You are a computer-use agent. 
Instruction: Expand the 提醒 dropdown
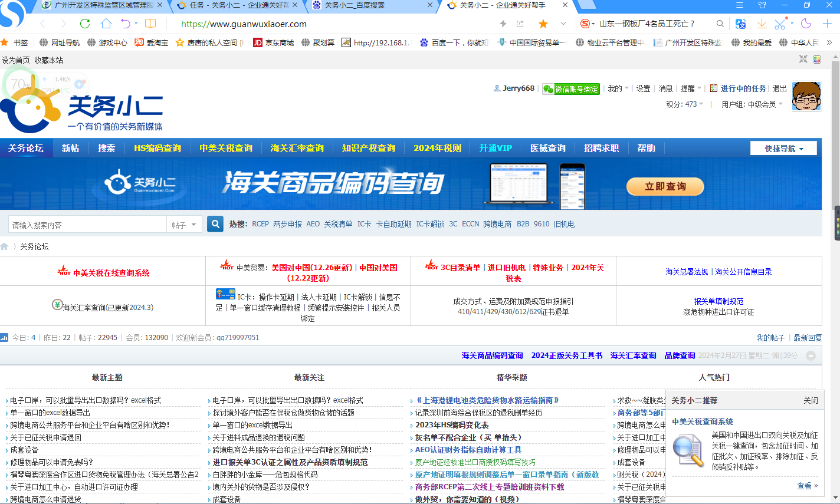click(x=691, y=88)
